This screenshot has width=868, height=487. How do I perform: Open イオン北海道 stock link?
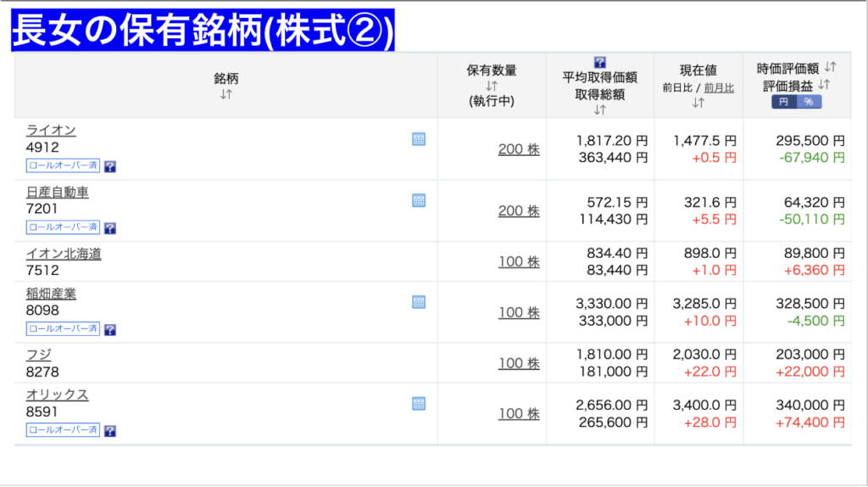pos(64,254)
